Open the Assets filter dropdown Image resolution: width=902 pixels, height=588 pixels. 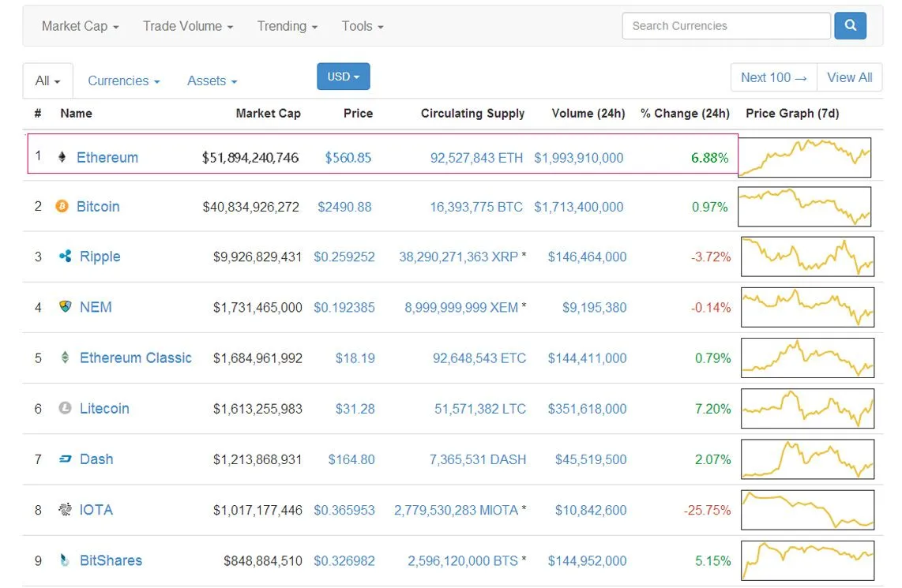[212, 81]
